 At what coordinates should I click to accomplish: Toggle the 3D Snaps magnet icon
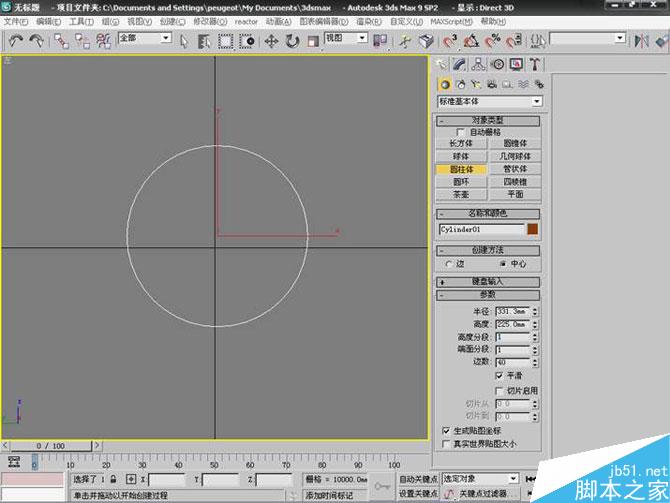click(450, 41)
